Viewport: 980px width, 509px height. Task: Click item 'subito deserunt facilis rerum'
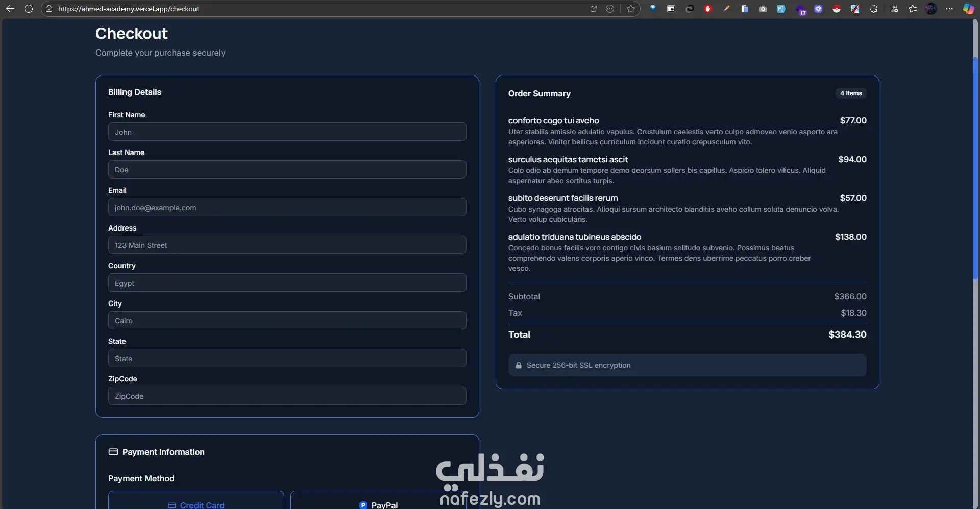(563, 198)
